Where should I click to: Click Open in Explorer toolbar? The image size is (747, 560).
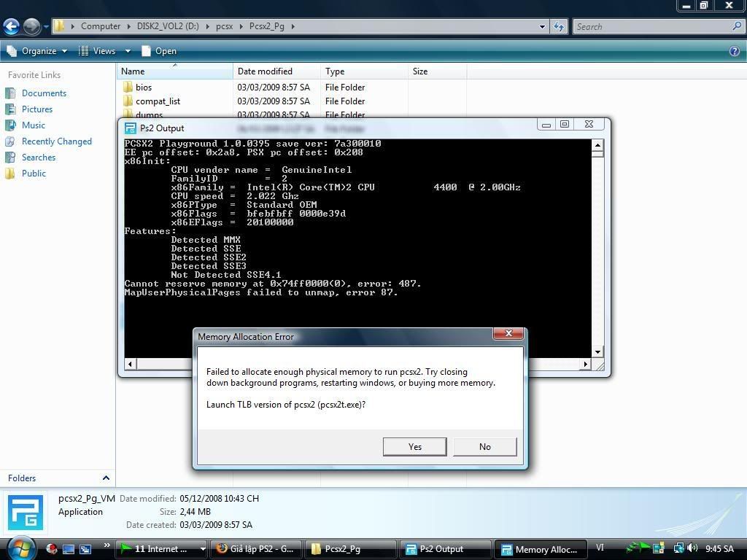pyautogui.click(x=160, y=51)
